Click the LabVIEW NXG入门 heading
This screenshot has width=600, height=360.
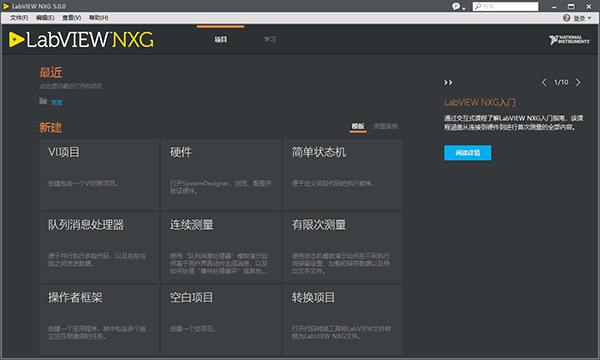(x=480, y=103)
